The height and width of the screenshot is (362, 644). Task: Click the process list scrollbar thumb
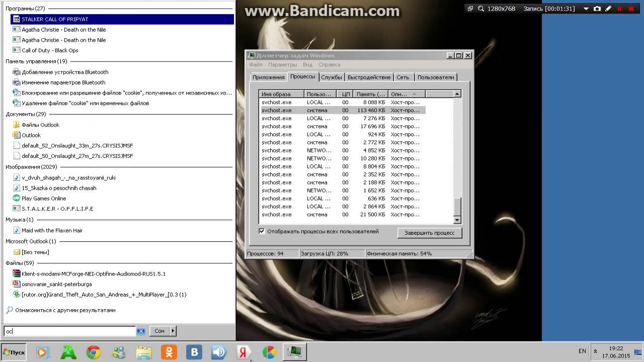pyautogui.click(x=457, y=207)
